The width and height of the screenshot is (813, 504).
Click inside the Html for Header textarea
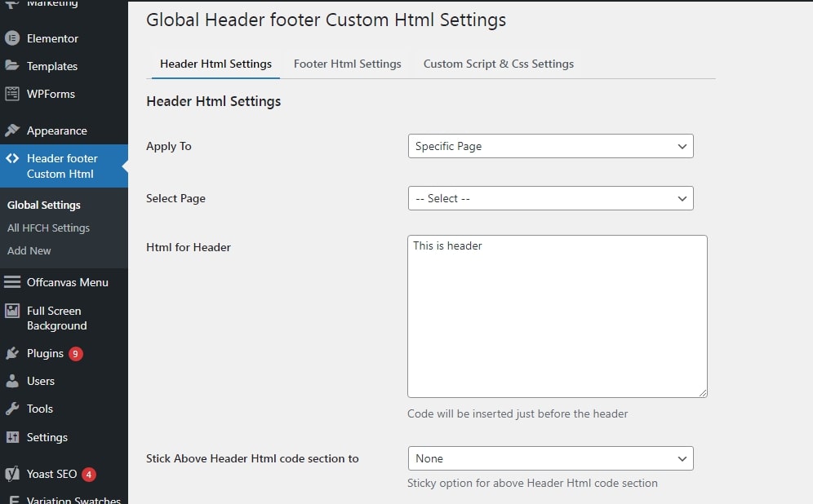[x=557, y=316]
